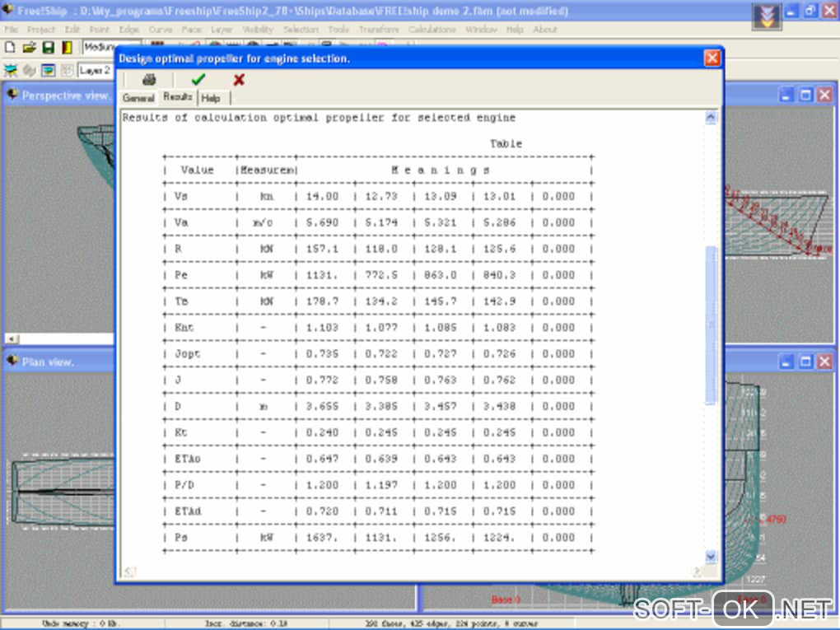This screenshot has height=630, width=840.
Task: Maximize the upper right view window
Action: click(x=805, y=96)
